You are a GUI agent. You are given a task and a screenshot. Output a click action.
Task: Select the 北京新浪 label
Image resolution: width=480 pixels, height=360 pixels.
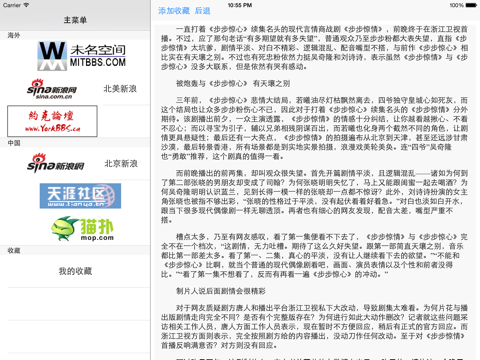(121, 163)
